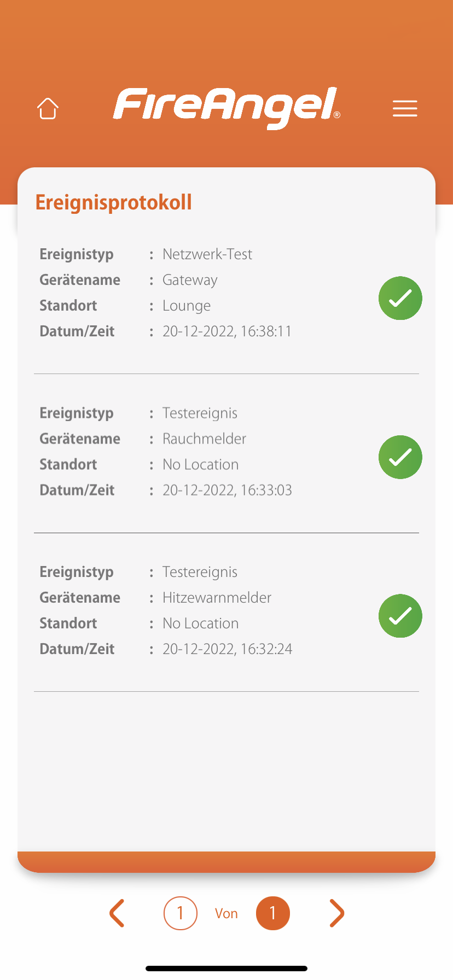Screen dimensions: 453x980
Task: Tap timestamp 20-12-2022, 16:38:11
Action: [x=227, y=331]
